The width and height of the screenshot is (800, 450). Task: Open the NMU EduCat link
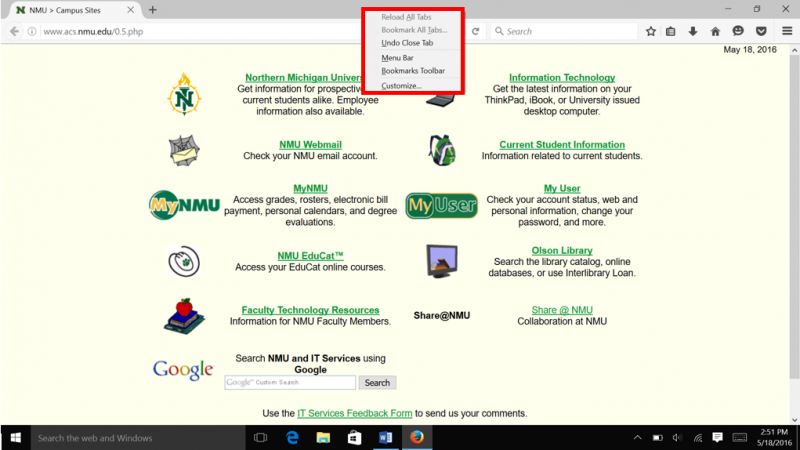pos(310,256)
